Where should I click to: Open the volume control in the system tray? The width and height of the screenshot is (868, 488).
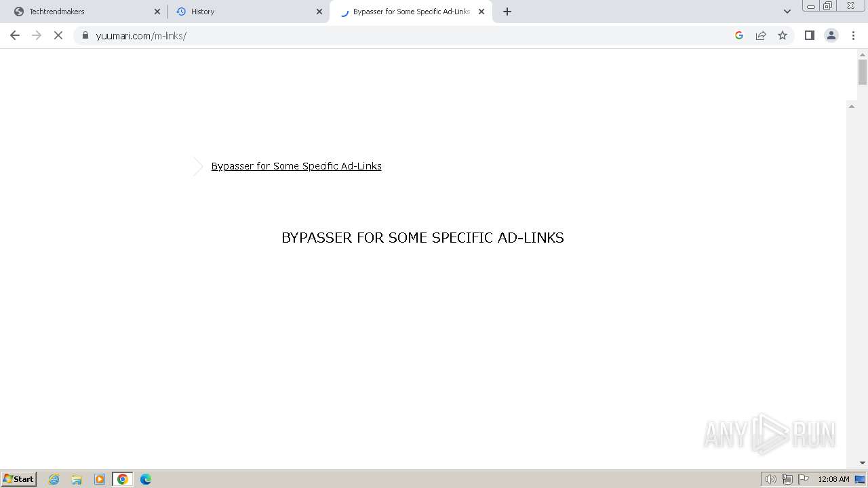click(770, 479)
